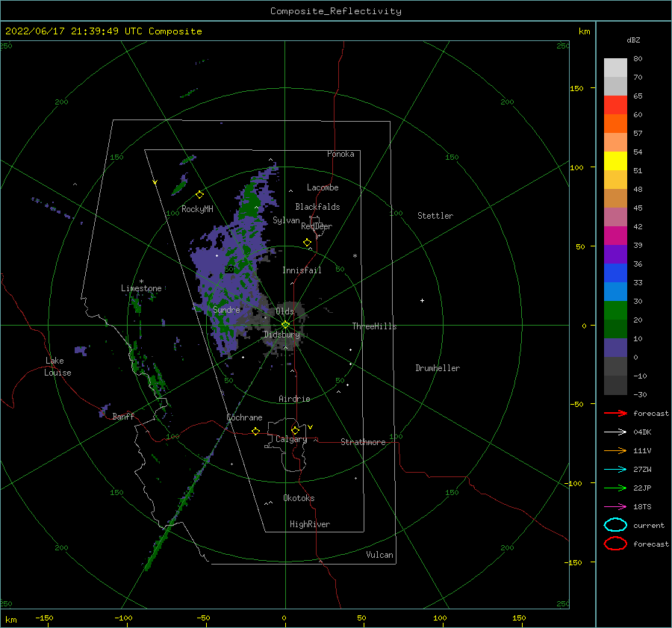Screen dimensions: 672x628
Task: Click the Strathmore label
Action: [363, 442]
